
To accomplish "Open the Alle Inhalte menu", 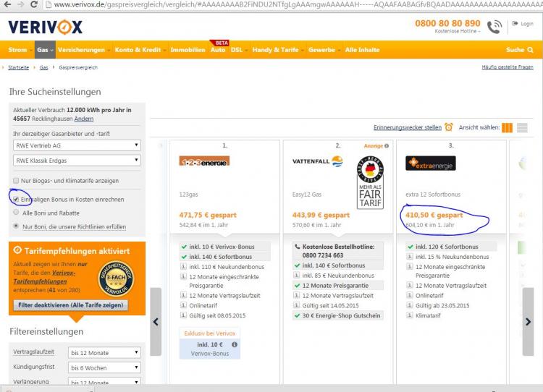I will (x=362, y=50).
